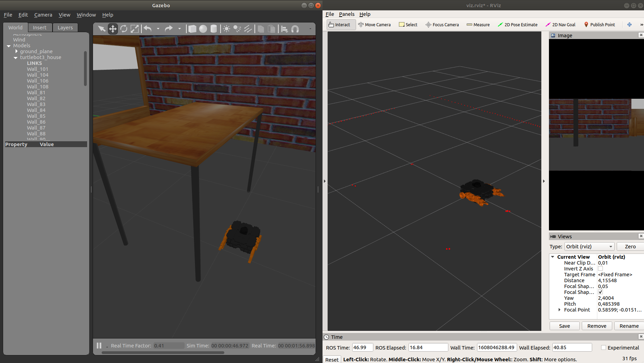The image size is (644, 363).
Task: Select Wall_101 link in the tree
Action: coord(38,69)
